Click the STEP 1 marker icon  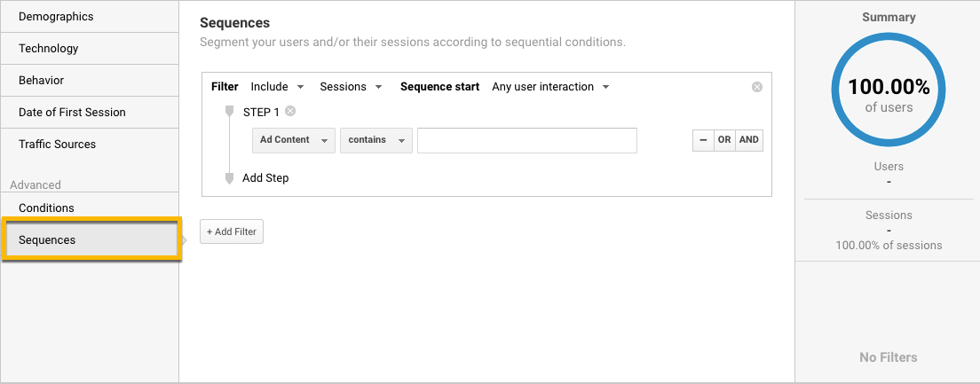point(230,112)
